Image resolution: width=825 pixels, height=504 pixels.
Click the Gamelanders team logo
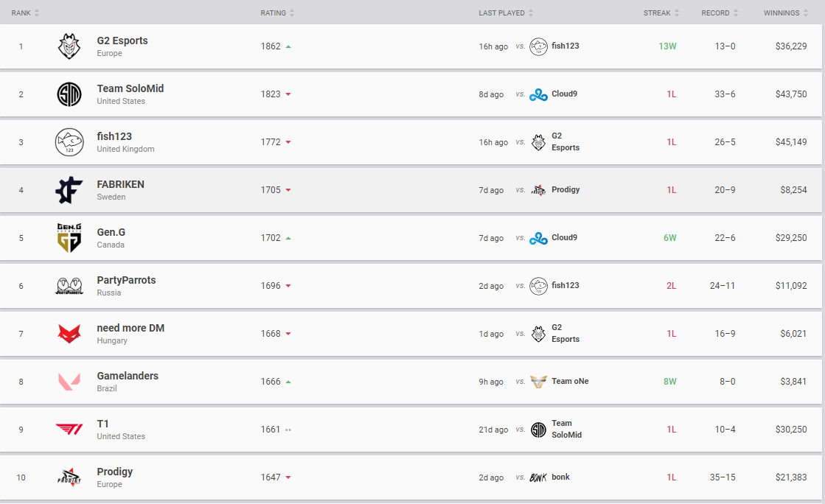tap(69, 382)
